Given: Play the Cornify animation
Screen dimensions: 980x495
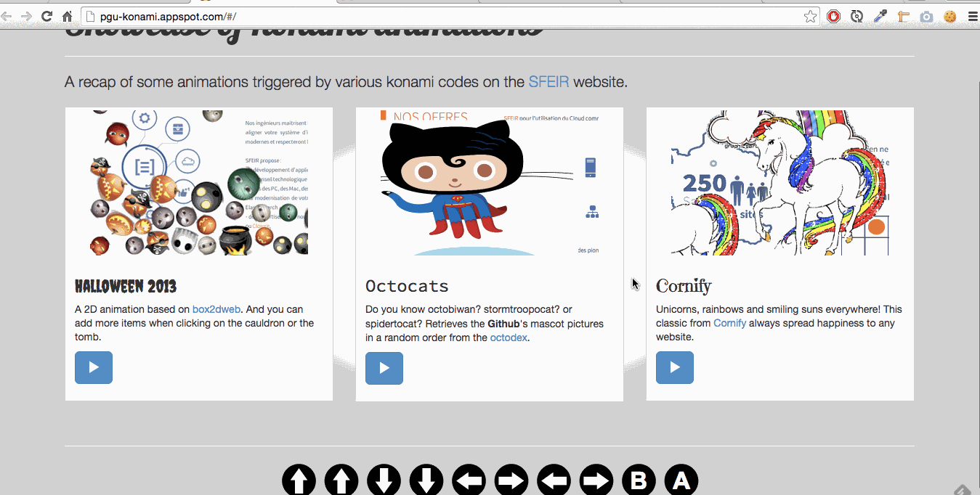Looking at the screenshot, I should 675,367.
